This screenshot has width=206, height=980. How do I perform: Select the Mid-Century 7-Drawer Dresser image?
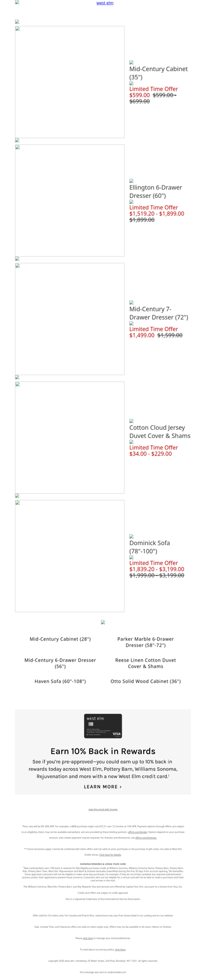(x=70, y=319)
